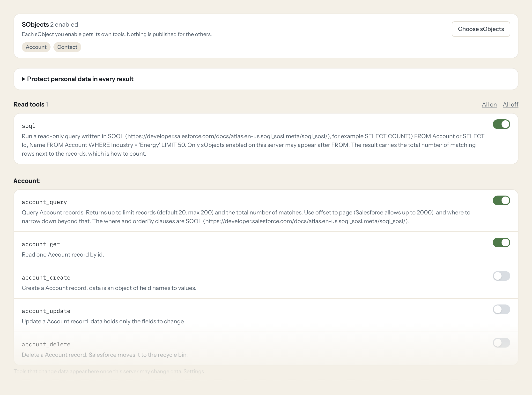Click the account_query tool name
The height and width of the screenshot is (395, 532).
tap(44, 202)
